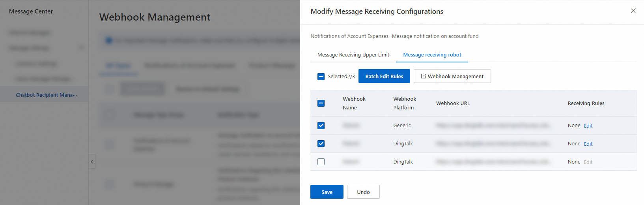Click the Batch Edit Rules button

384,76
